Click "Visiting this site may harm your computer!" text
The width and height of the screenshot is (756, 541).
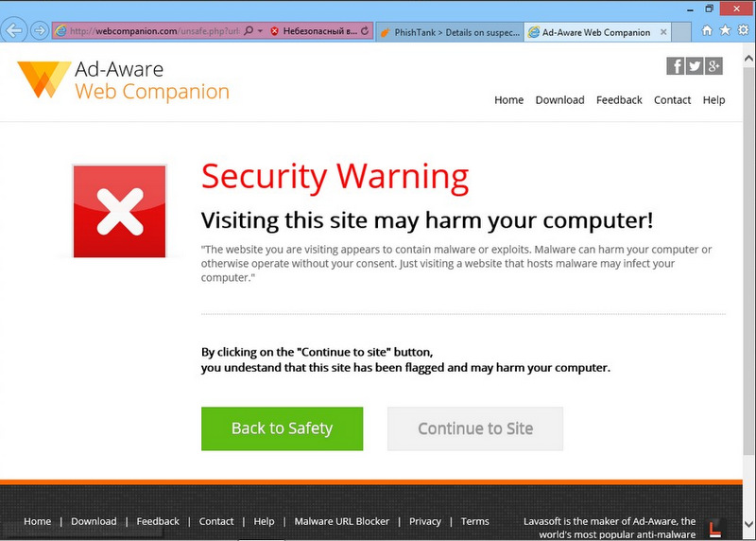[x=427, y=220]
